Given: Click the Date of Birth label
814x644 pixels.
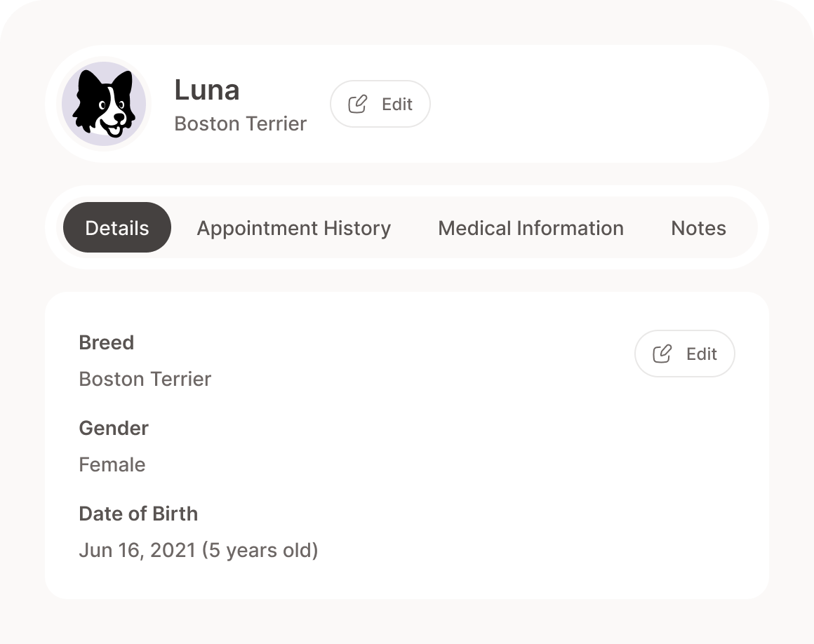Looking at the screenshot, I should click(x=138, y=514).
